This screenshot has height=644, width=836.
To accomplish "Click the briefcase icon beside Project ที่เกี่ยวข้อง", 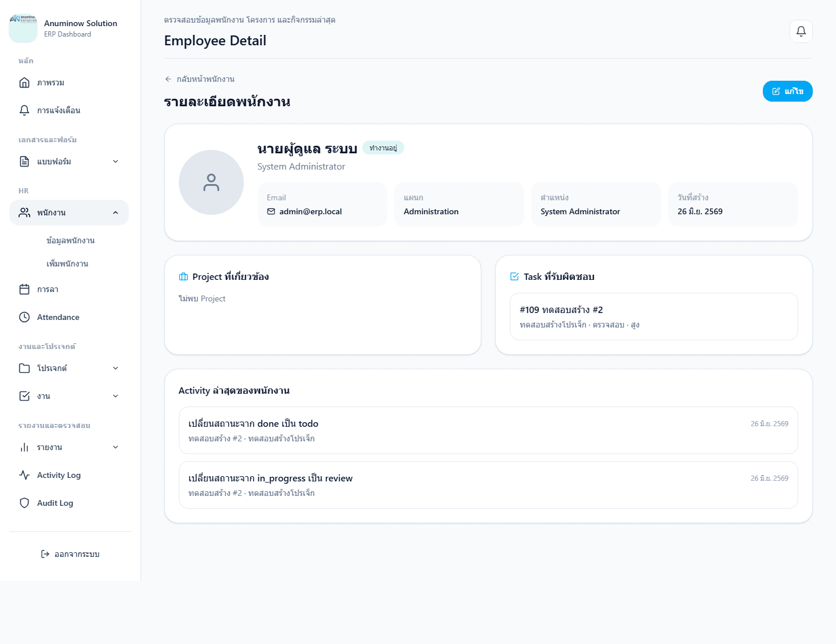I will click(x=183, y=277).
